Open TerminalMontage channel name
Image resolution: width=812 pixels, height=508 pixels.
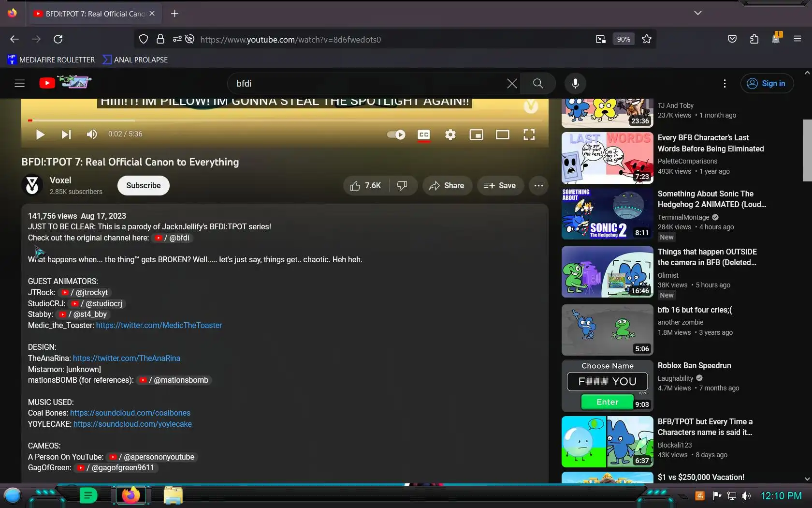(x=683, y=217)
